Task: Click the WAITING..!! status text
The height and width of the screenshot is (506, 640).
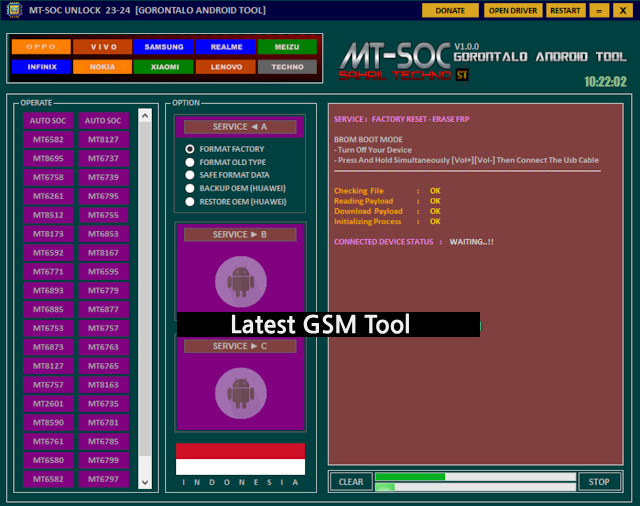Action: 471,242
